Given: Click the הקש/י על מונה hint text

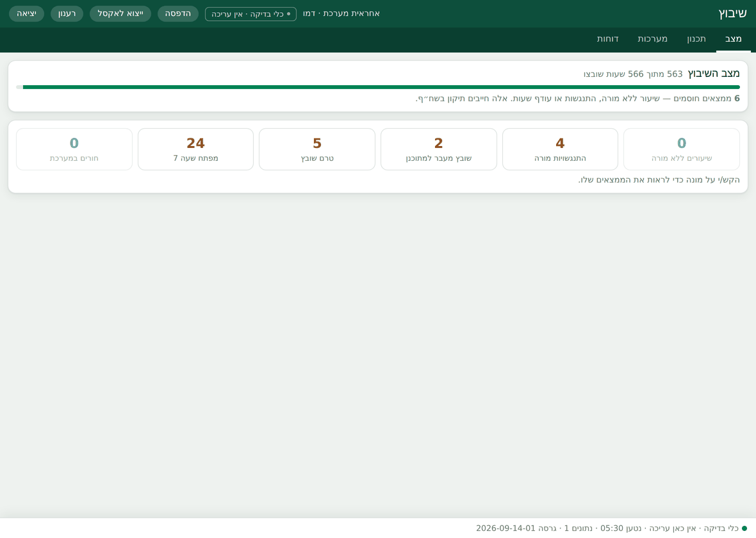Looking at the screenshot, I should [659, 180].
